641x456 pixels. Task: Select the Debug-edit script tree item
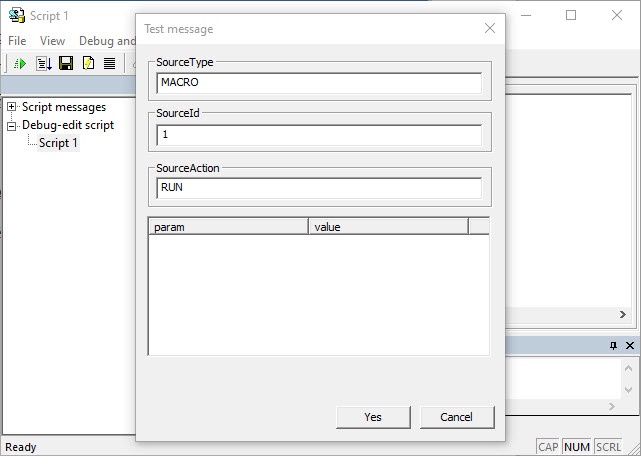coord(68,125)
